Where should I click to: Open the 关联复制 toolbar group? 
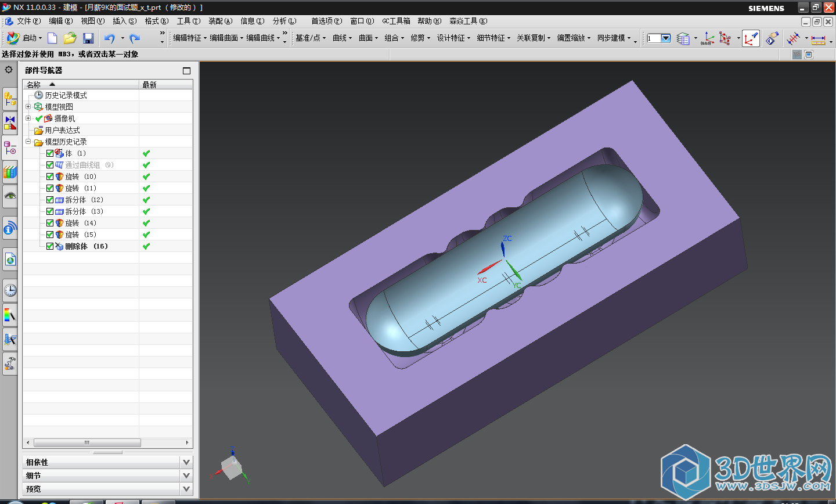click(x=534, y=38)
